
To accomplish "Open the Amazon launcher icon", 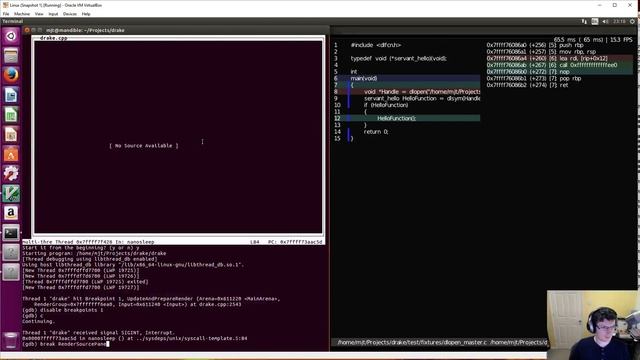I will 11,213.
